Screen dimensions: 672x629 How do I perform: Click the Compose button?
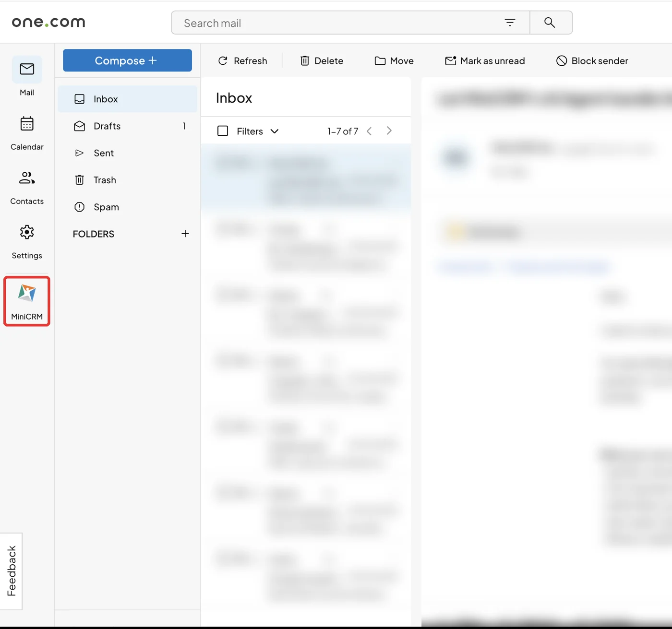tap(127, 60)
